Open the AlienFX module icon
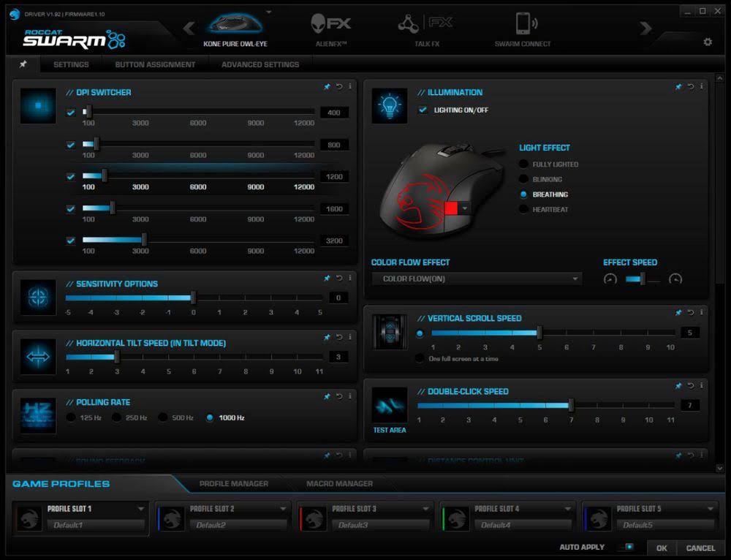731x560 pixels. (x=330, y=23)
